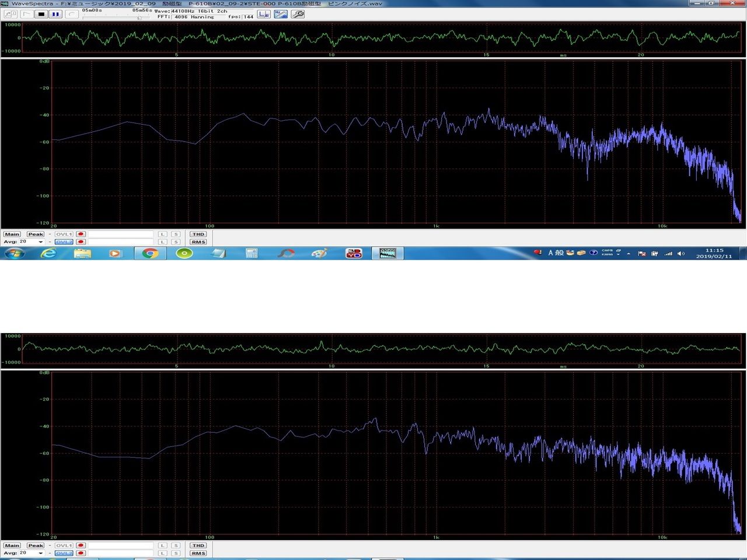Click the IME 'A' input mode indicator
Screen dimensions: 747x560
point(550,253)
